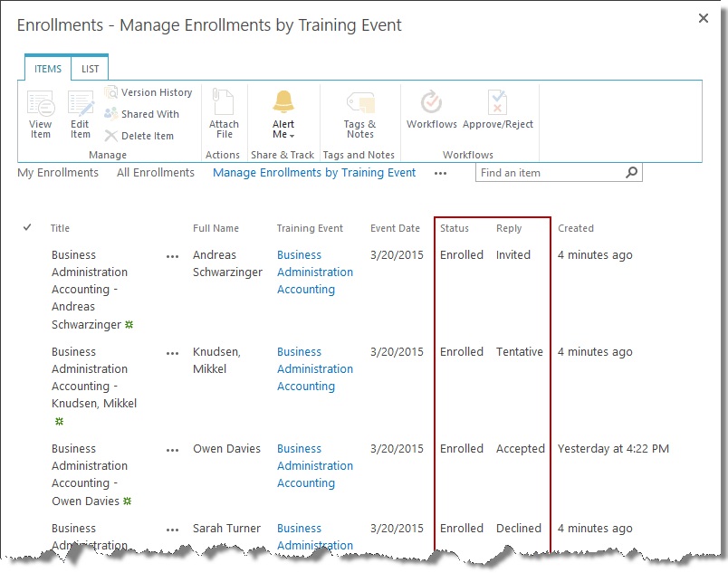Viewport: 728px width, 573px height.
Task: Click the Edit Item icon
Action: click(81, 105)
